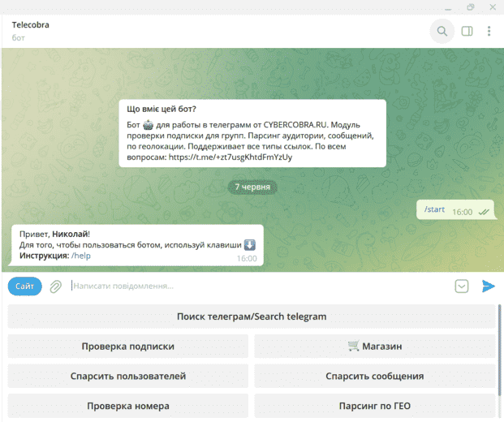Viewport: 504px width, 422px height.
Task: Open the Магазин shop button
Action: tap(375, 347)
